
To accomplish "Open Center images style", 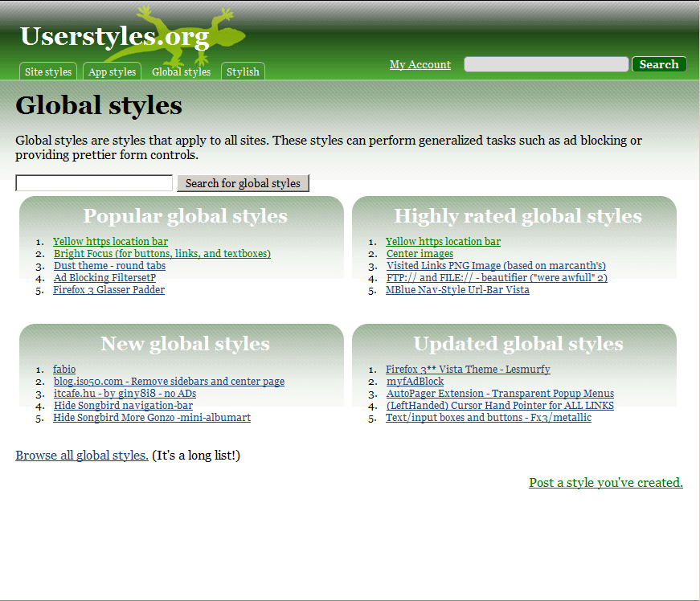I will 420,253.
